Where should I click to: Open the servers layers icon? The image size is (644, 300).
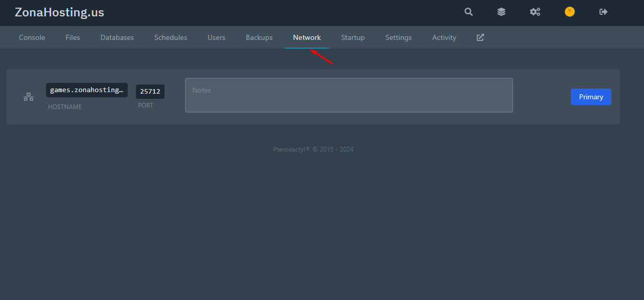coord(501,12)
